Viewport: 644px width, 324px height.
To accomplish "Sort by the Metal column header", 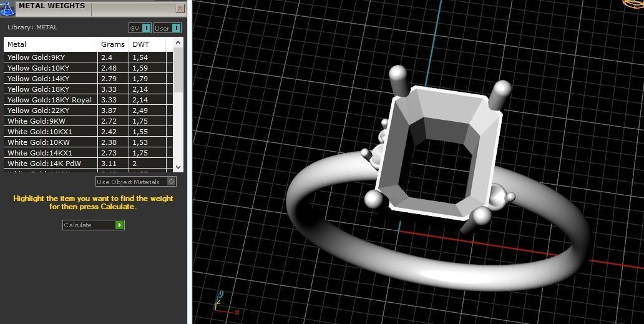I will click(51, 44).
